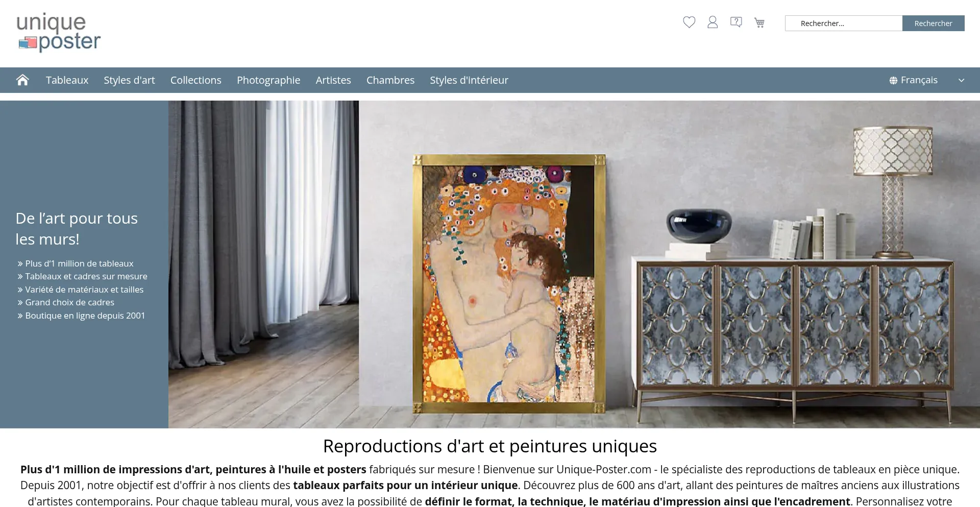This screenshot has width=980, height=507.
Task: Open Styles d'intérieur menu
Action: (x=469, y=80)
